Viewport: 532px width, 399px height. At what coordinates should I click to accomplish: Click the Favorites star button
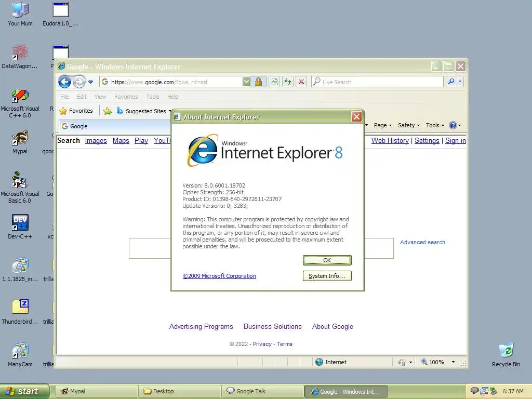[76, 111]
